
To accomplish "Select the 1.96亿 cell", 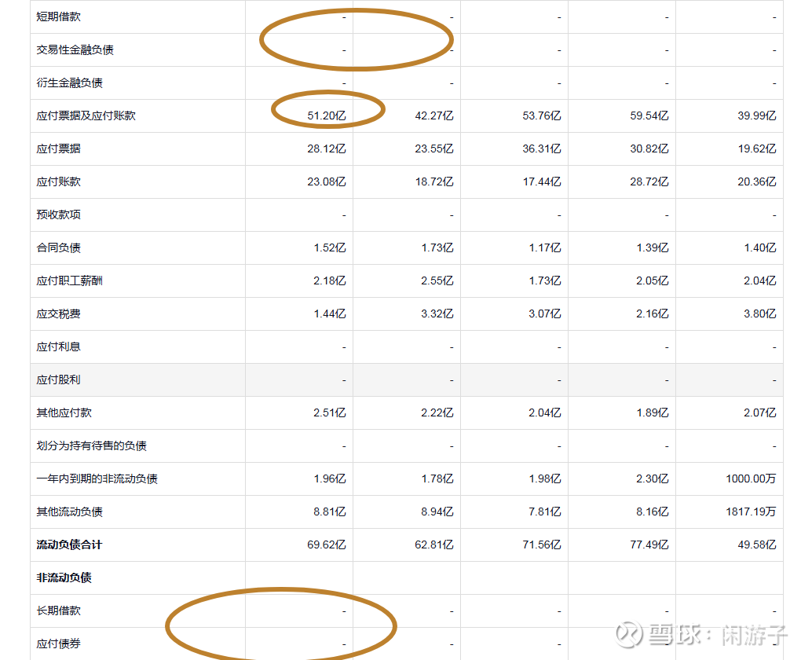I will click(x=330, y=478).
